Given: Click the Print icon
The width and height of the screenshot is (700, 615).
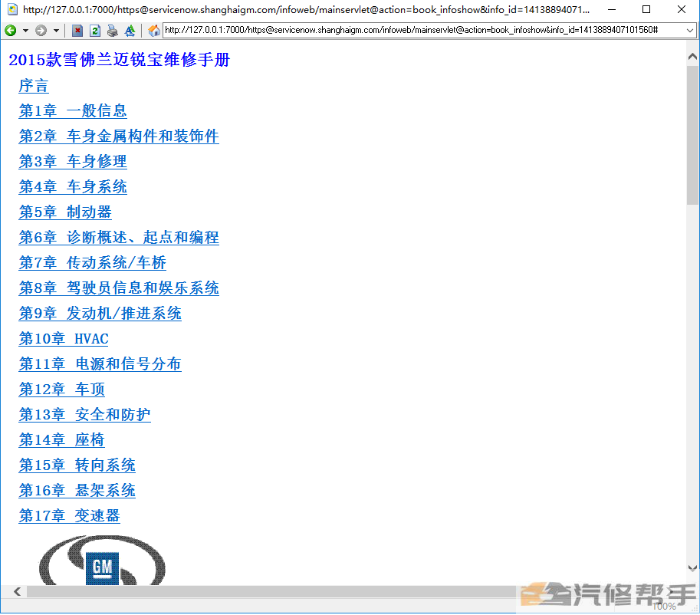Looking at the screenshot, I should [x=113, y=31].
